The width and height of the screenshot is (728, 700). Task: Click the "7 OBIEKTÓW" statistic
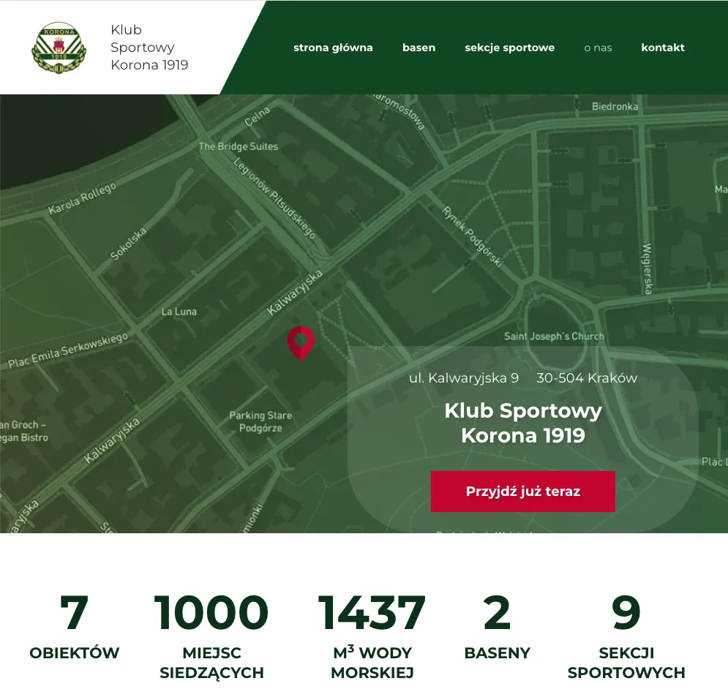(x=74, y=629)
